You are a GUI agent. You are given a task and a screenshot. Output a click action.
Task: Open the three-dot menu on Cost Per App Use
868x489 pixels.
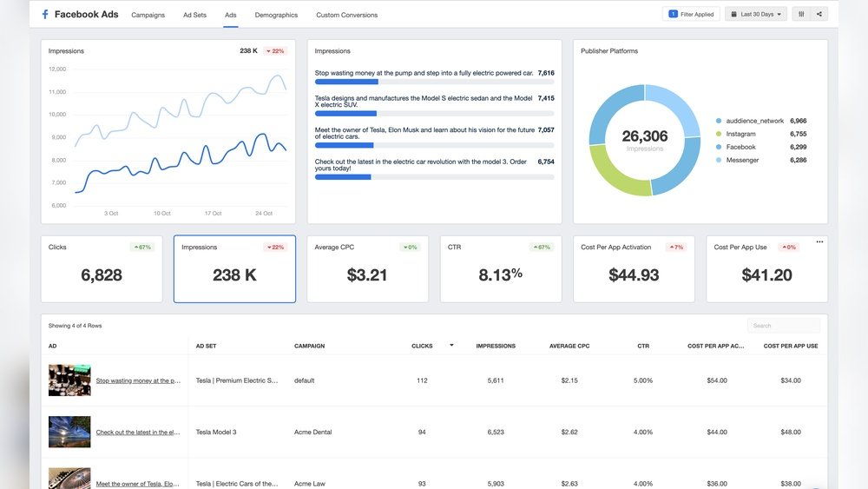tap(820, 241)
